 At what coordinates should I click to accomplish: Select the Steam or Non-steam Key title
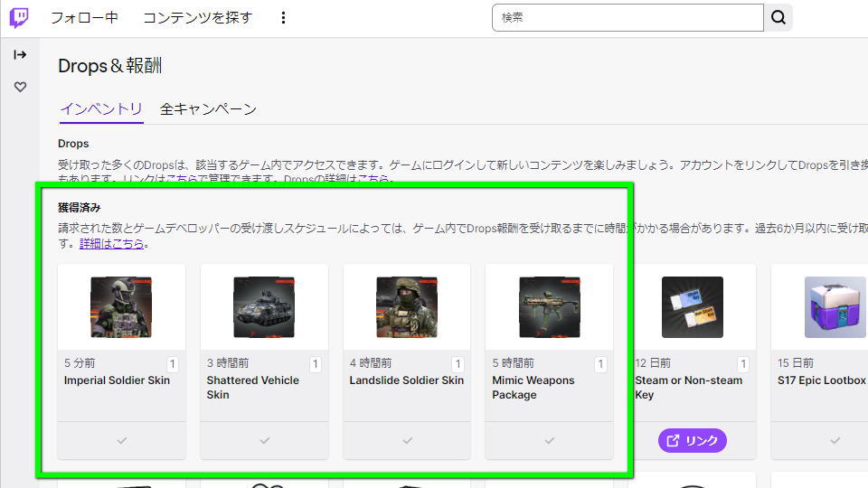pyautogui.click(x=689, y=388)
